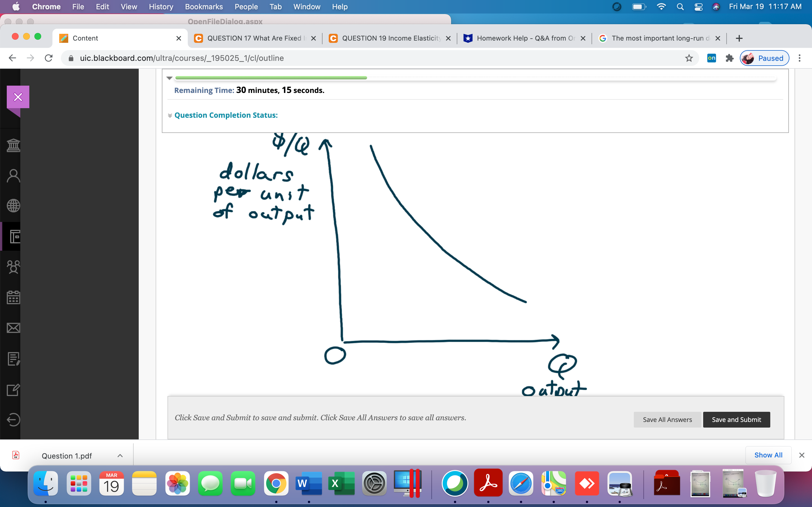Open the Bookmarks menu in the menu bar
The image size is (812, 507).
[204, 7]
